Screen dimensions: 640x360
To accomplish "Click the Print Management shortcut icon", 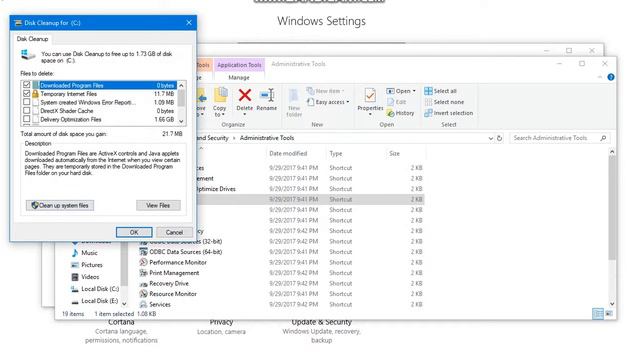I will click(143, 273).
